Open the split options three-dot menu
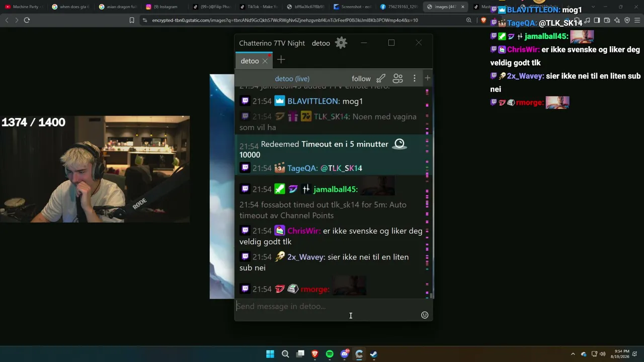 (415, 78)
